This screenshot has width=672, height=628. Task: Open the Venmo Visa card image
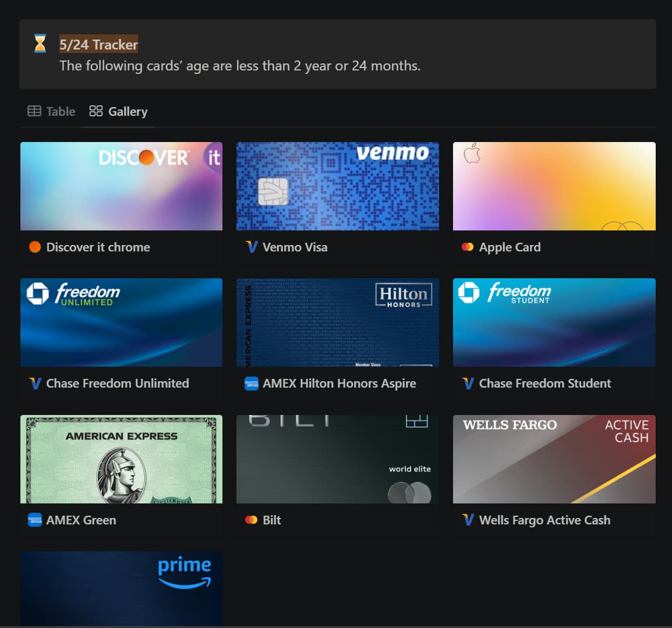[338, 186]
